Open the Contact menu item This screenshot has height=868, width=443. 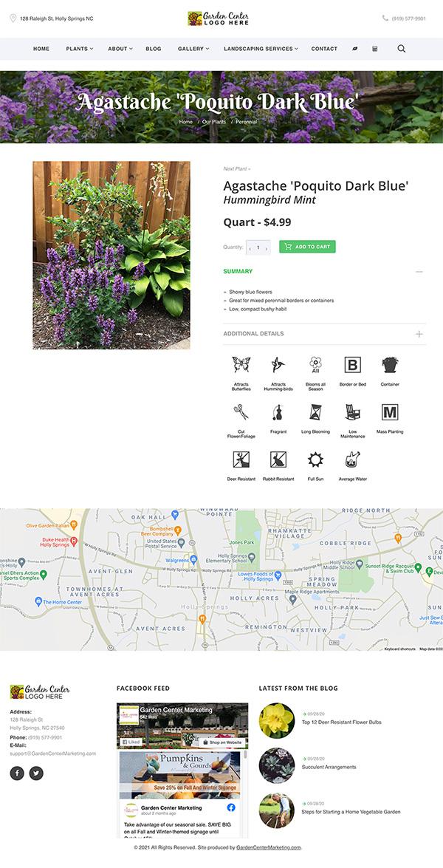tap(324, 49)
